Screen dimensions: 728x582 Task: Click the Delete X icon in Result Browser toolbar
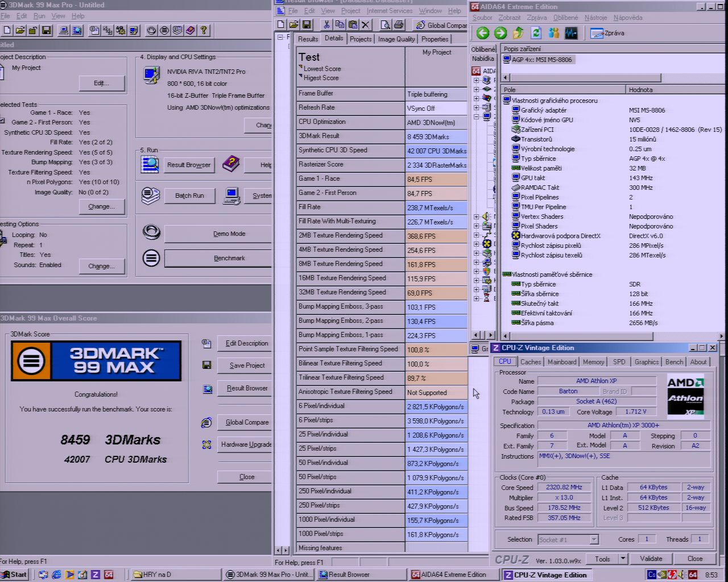(x=366, y=24)
